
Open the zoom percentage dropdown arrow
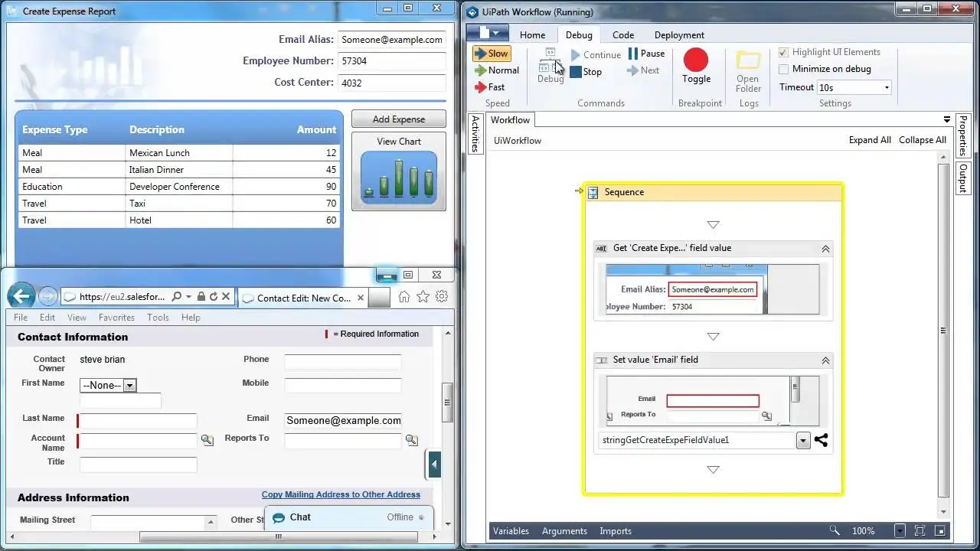[900, 530]
